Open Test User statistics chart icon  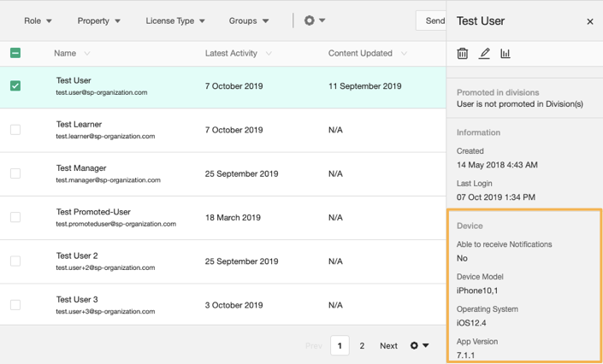[x=505, y=54]
